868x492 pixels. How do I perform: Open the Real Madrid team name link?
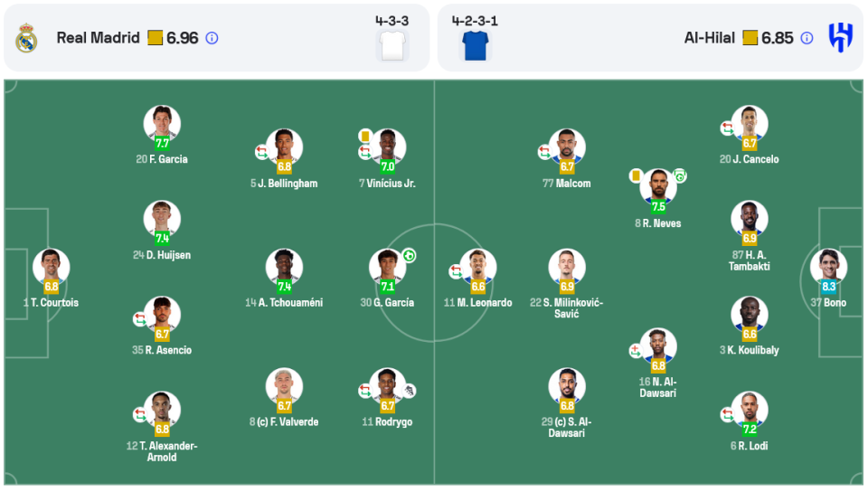coord(98,38)
